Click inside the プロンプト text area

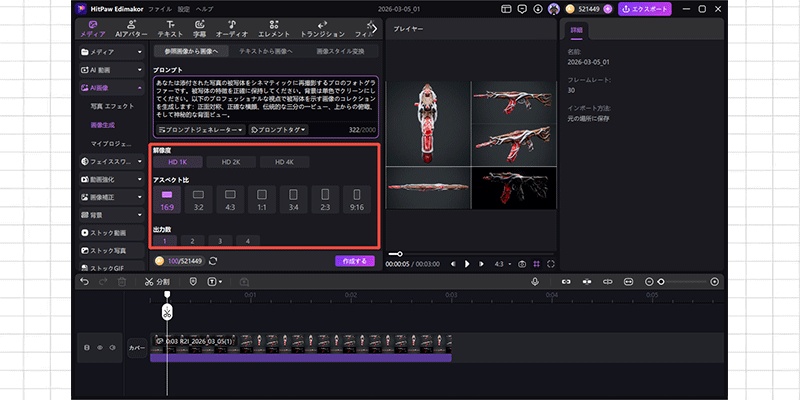(266, 99)
